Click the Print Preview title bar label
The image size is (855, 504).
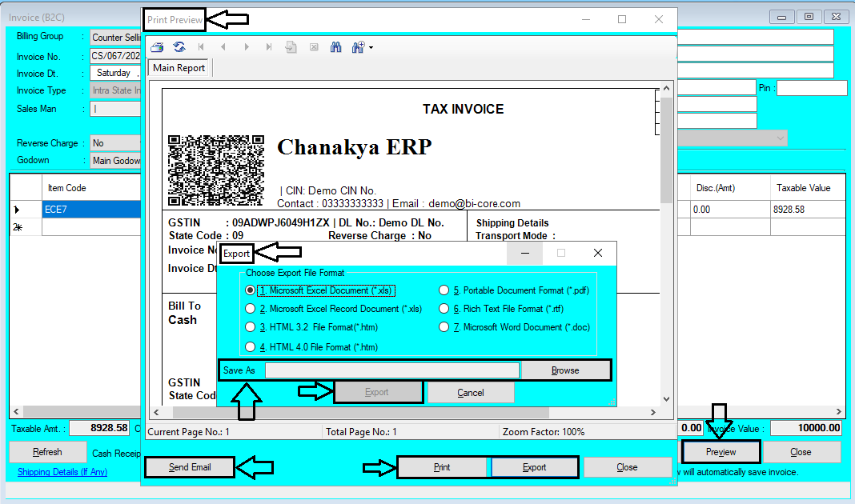173,18
